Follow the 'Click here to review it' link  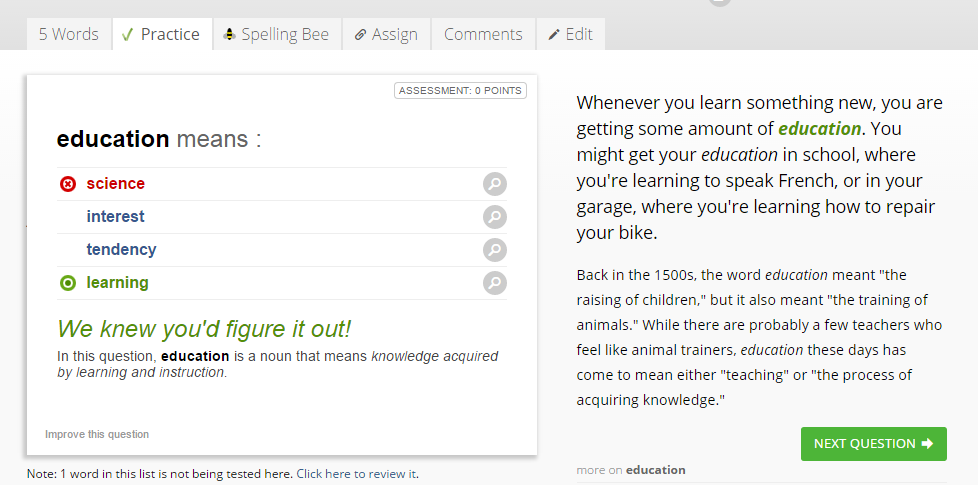coord(356,474)
